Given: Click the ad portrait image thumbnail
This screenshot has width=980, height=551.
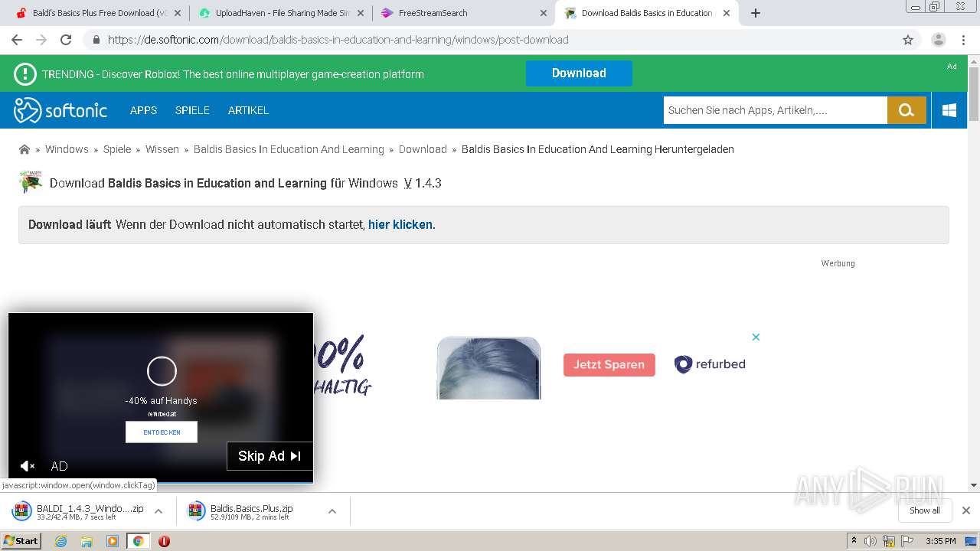Looking at the screenshot, I should pyautogui.click(x=488, y=368).
